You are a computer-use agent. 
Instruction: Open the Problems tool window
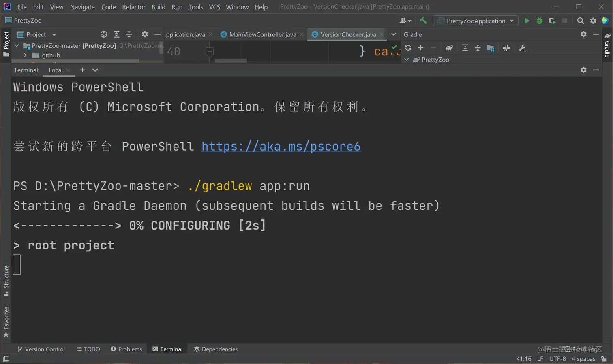[126, 349]
